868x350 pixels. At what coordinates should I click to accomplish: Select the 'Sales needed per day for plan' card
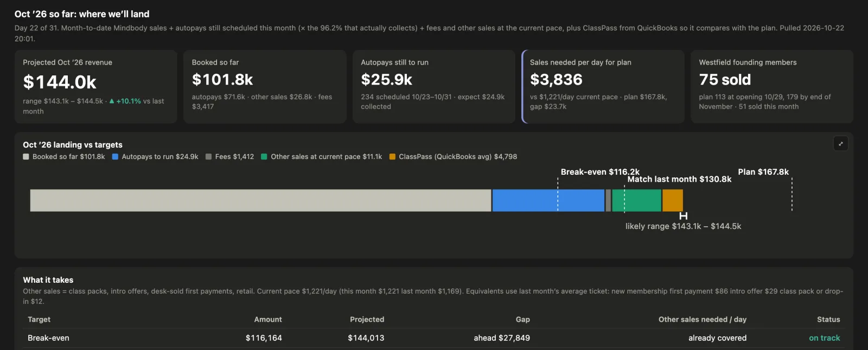pyautogui.click(x=603, y=87)
